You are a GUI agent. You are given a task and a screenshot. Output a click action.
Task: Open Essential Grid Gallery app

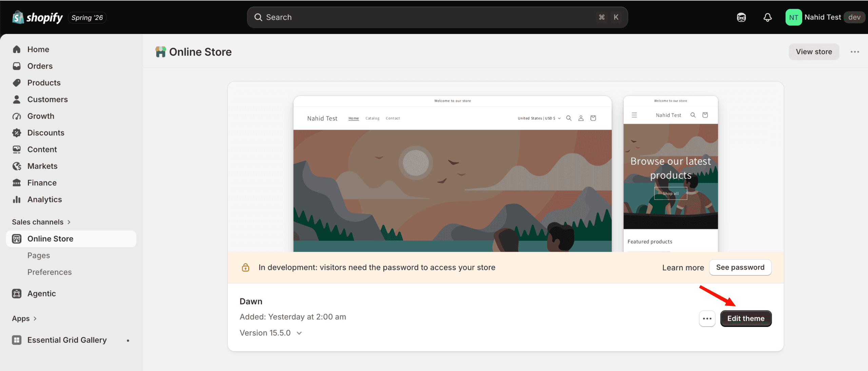click(x=71, y=340)
